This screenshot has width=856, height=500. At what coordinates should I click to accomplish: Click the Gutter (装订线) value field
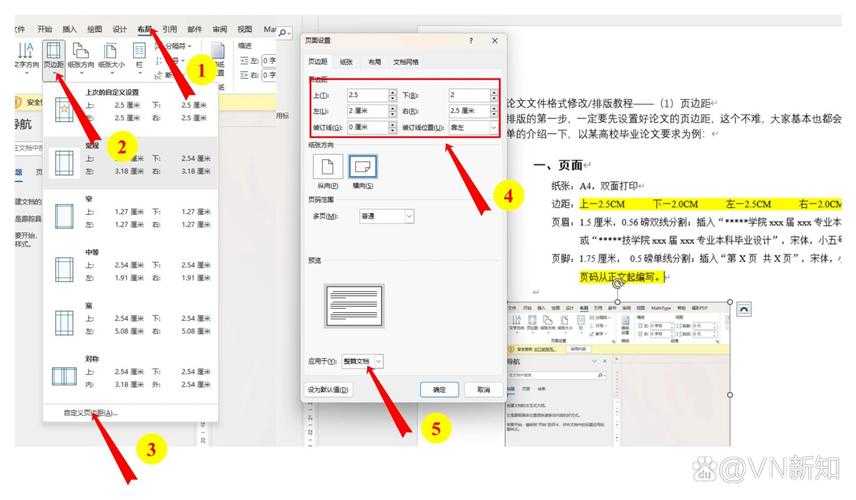point(367,127)
